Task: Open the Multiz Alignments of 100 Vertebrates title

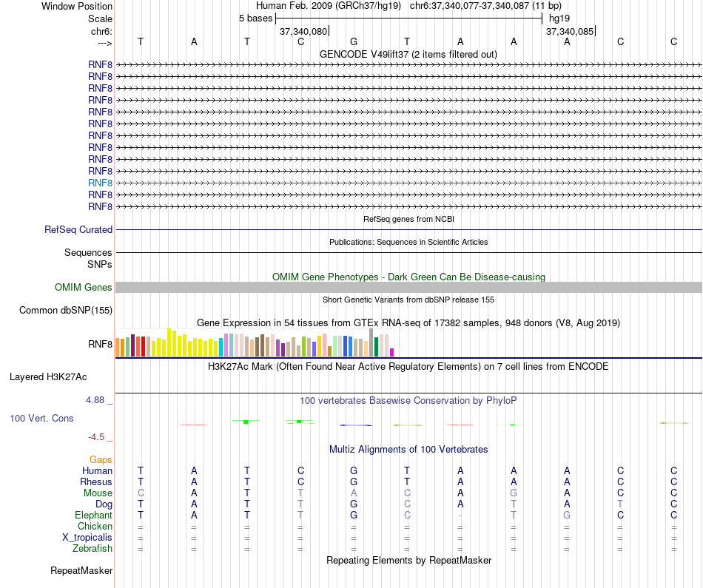Action: click(x=408, y=449)
